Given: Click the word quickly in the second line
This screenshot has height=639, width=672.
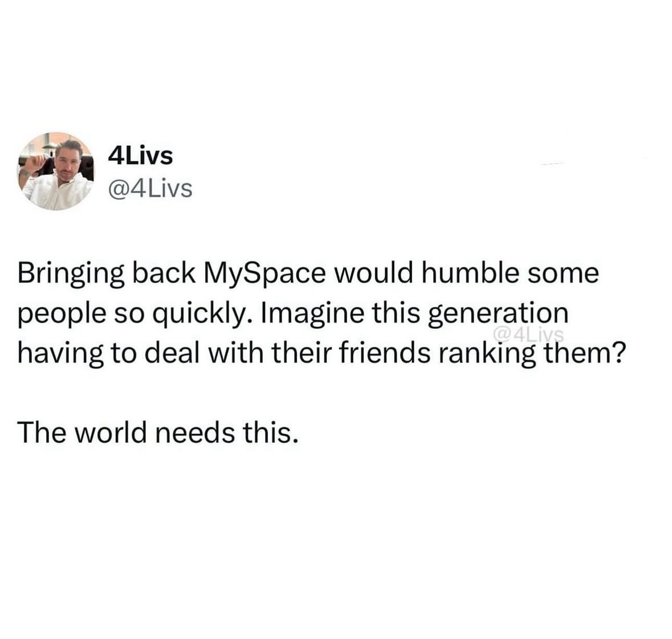Looking at the screenshot, I should click(x=203, y=316).
